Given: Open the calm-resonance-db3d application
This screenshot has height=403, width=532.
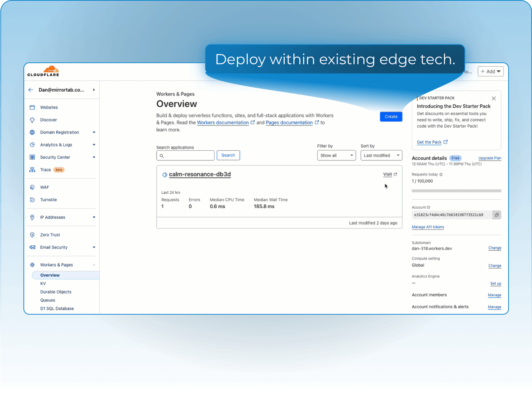Looking at the screenshot, I should tap(200, 174).
